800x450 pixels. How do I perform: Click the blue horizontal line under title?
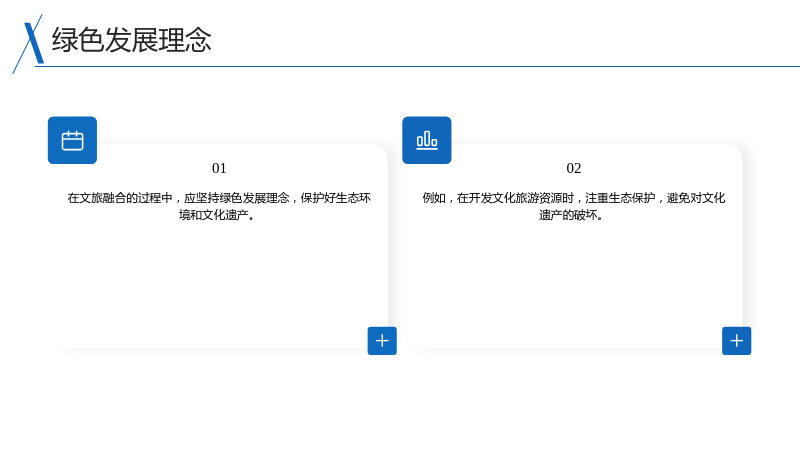click(417, 66)
